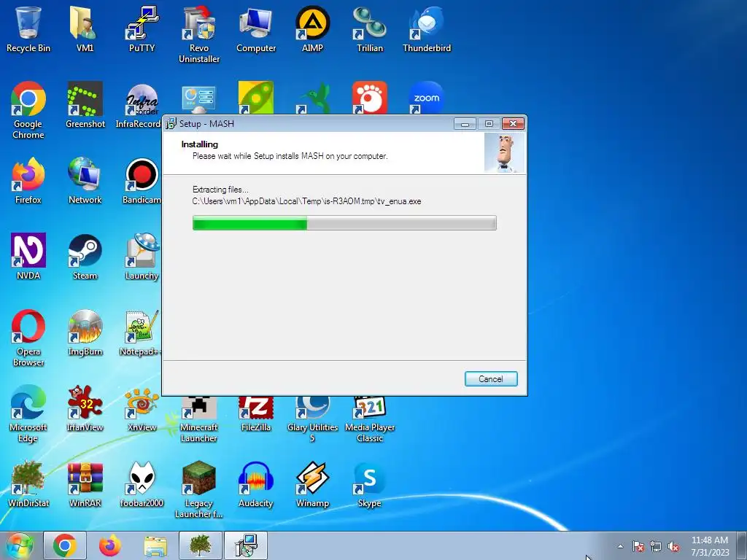Screen dimensions: 747x560
Task: Click the Setup - MASH title bar icon
Action: tap(171, 124)
